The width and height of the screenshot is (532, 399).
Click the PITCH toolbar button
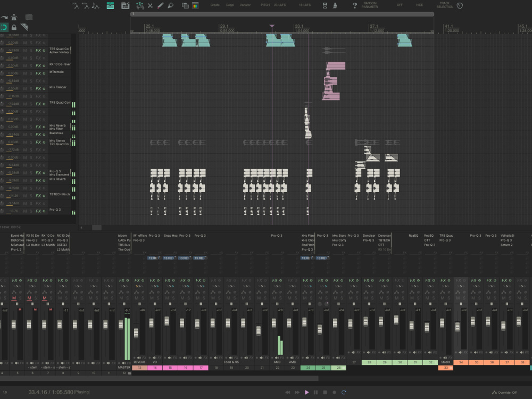pyautogui.click(x=265, y=5)
